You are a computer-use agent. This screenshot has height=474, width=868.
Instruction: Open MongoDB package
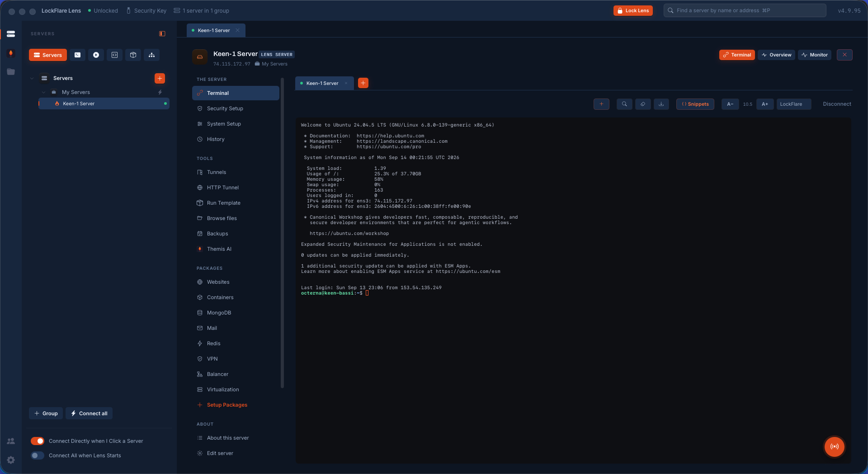tap(236, 313)
